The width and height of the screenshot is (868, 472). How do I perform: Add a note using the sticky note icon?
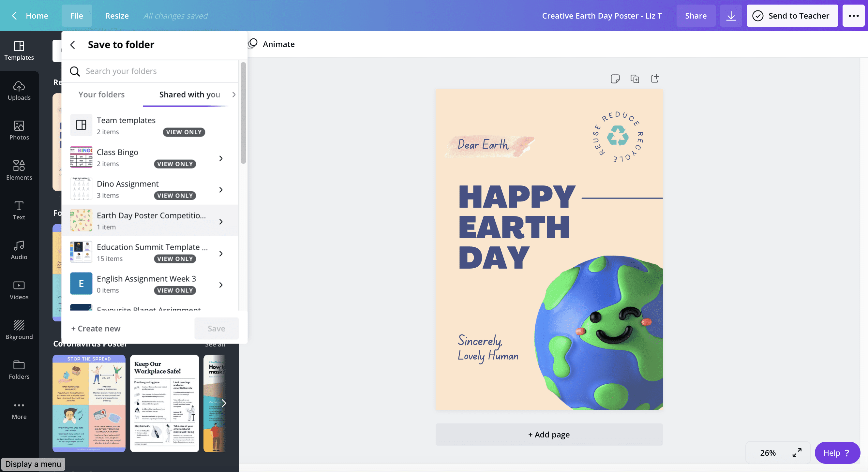tap(615, 79)
